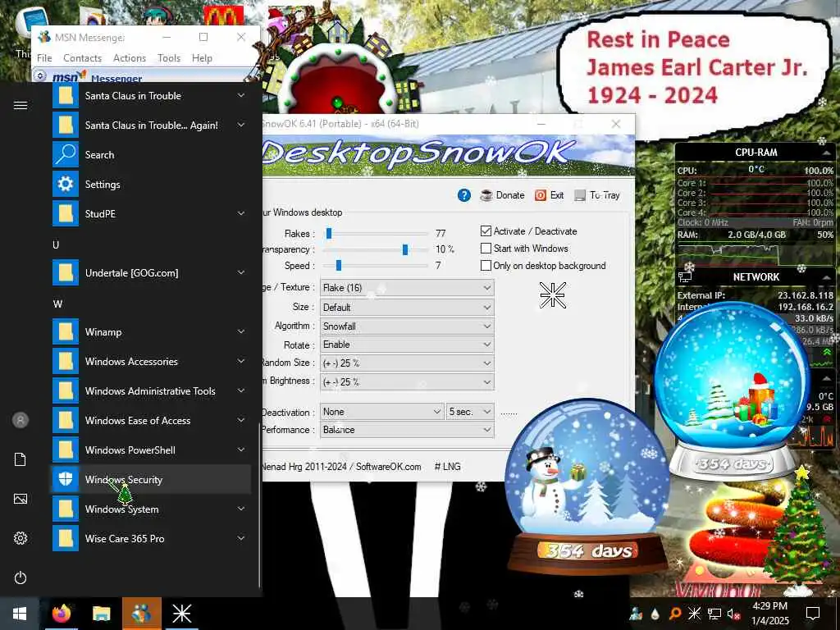Open Settings gear in Start menu sidebar

(21, 538)
